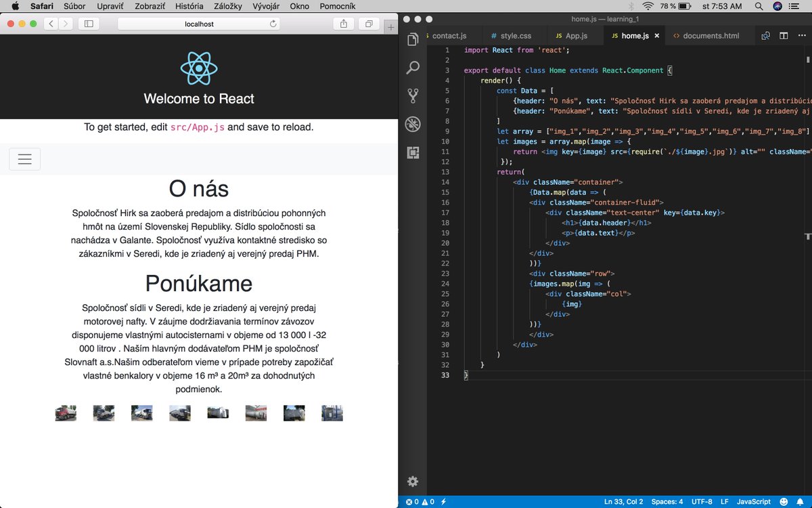Show all tabs in Safari

point(369,24)
